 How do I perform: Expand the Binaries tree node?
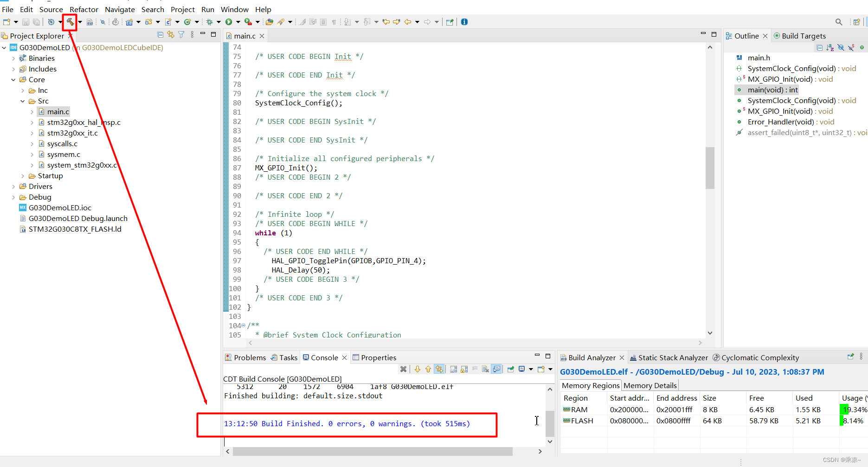click(13, 58)
